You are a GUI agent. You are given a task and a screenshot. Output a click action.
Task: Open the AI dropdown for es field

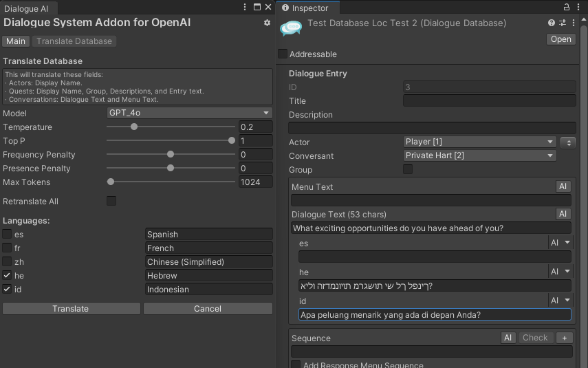560,243
